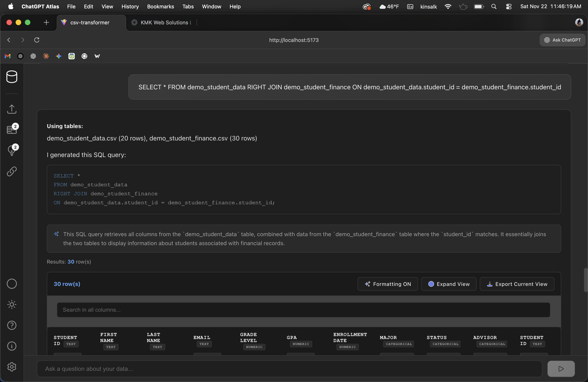The height and width of the screenshot is (382, 588).
Task: Export the current view
Action: click(517, 284)
